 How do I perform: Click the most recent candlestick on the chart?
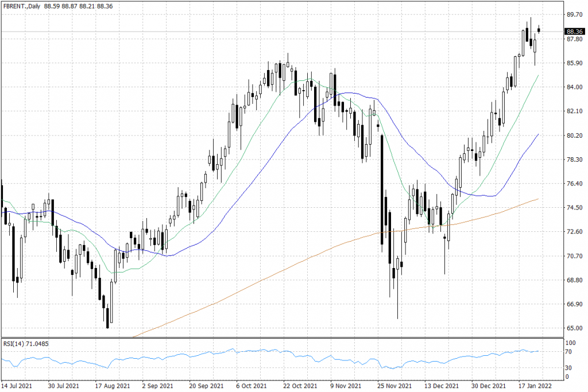(x=539, y=30)
